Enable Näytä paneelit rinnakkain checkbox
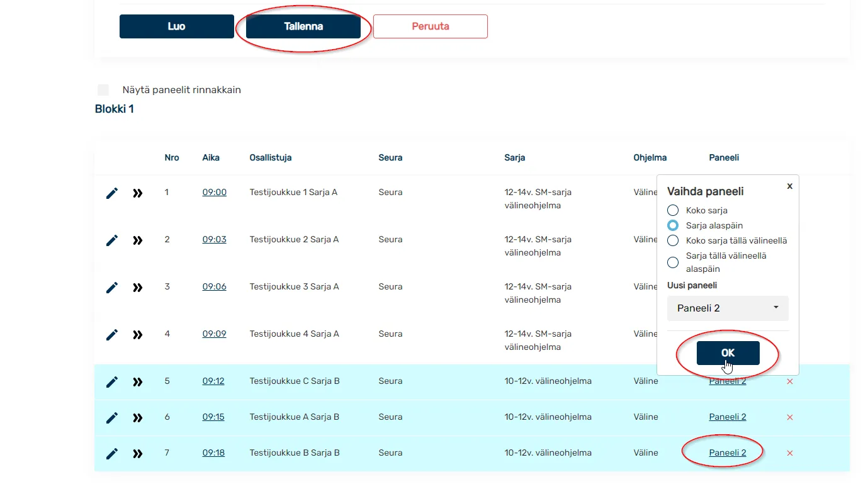868x489 pixels. 103,90
